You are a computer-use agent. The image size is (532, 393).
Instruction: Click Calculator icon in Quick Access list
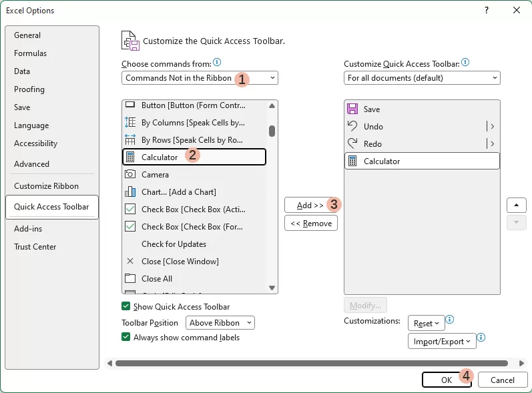click(x=352, y=161)
